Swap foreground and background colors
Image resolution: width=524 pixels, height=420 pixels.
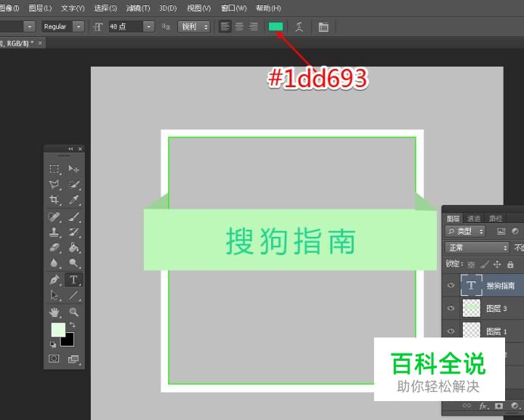[x=72, y=325]
